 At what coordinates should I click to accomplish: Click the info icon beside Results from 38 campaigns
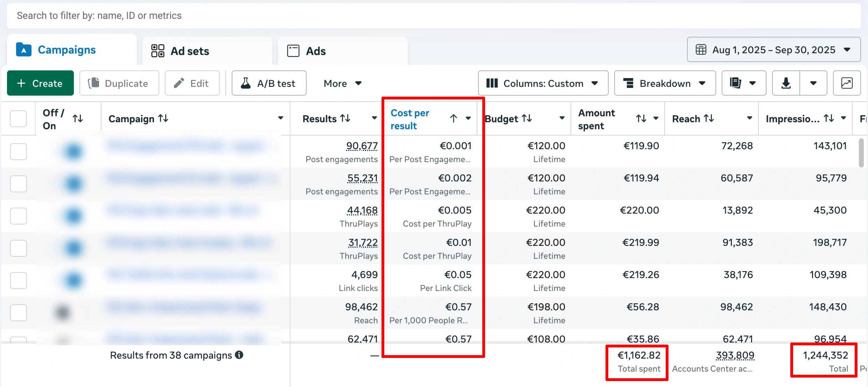coord(239,355)
